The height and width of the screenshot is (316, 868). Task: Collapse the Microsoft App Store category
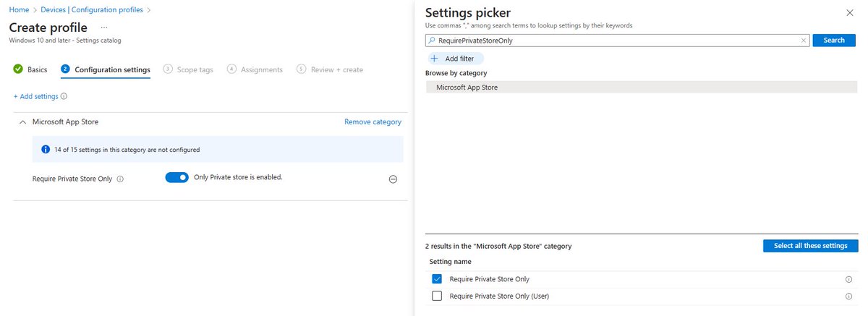[22, 122]
